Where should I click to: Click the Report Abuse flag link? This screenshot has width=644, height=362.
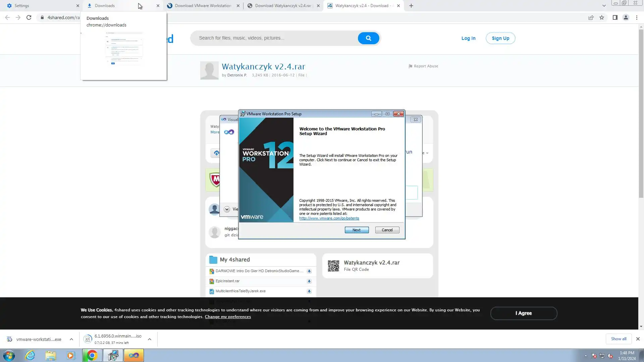tap(423, 66)
